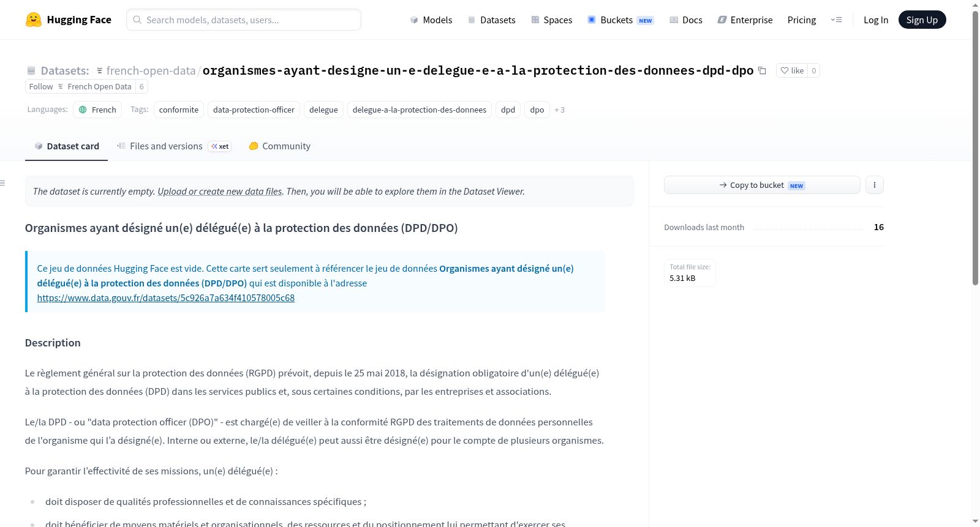Select the delegue-a-la-protection-des-donnees tag
Screen dimensions: 980x527
pyautogui.click(x=420, y=110)
